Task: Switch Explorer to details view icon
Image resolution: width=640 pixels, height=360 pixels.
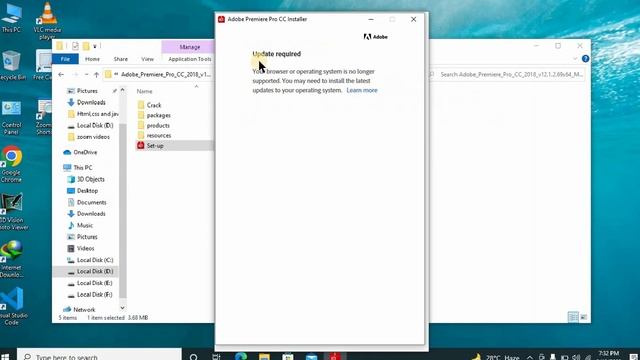Action: (x=573, y=317)
